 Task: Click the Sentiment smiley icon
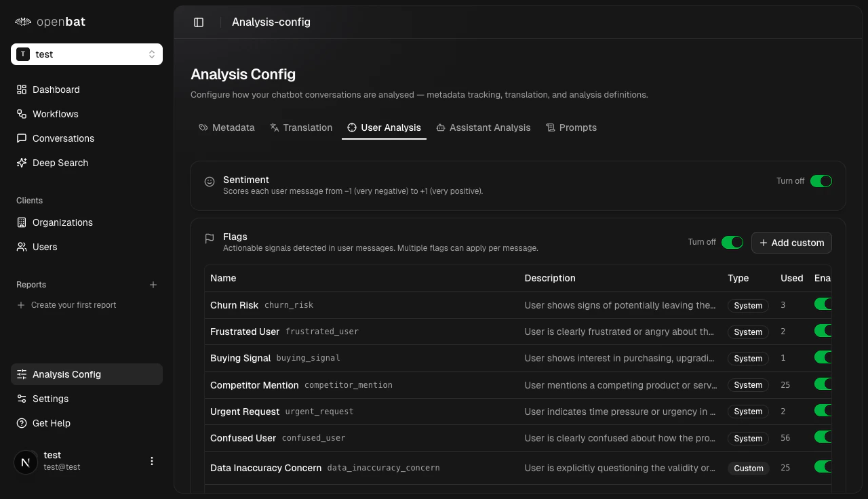tap(210, 181)
